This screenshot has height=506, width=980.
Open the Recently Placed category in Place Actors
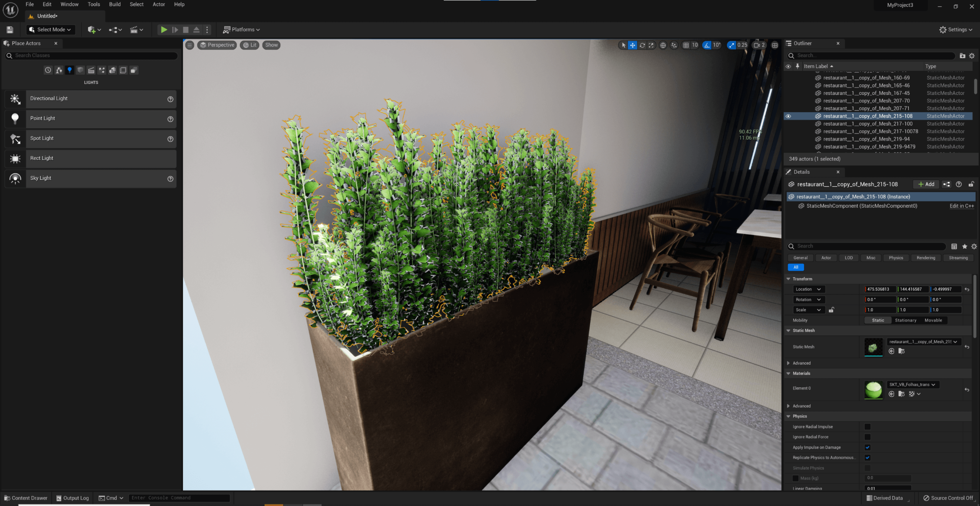coord(48,70)
